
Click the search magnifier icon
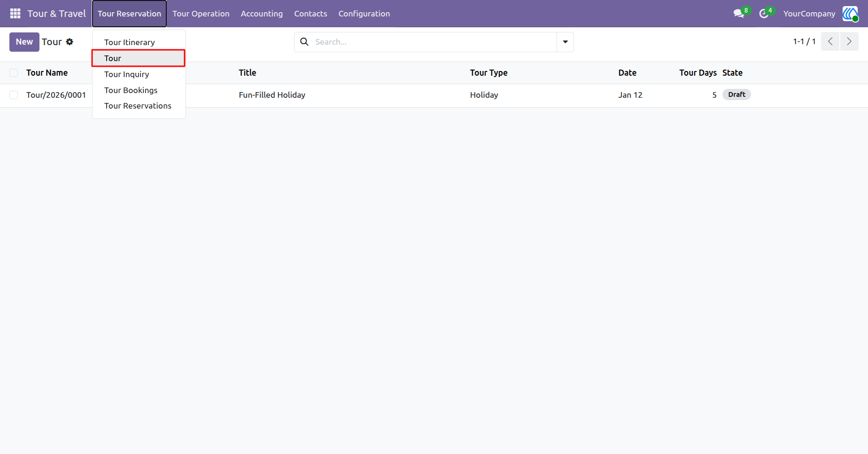click(x=304, y=42)
